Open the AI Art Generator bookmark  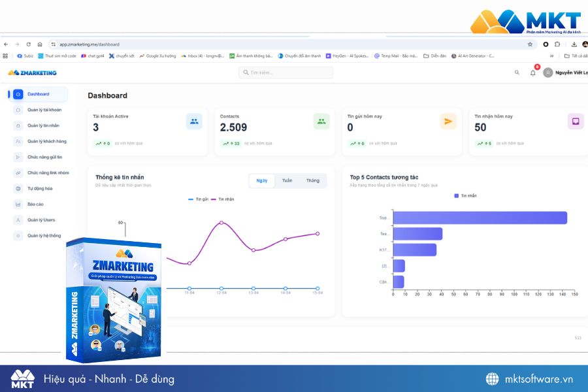pyautogui.click(x=472, y=56)
